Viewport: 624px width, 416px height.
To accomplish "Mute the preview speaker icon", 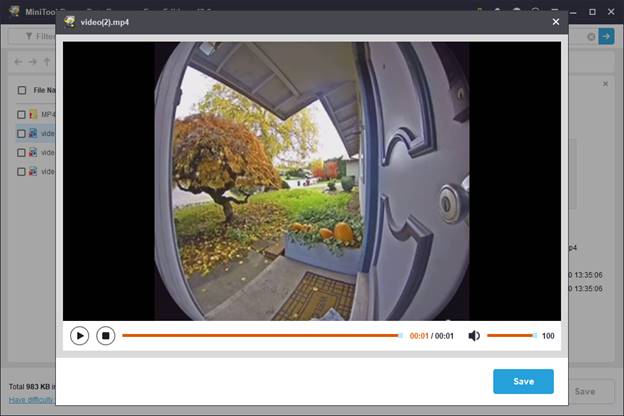I will (474, 336).
